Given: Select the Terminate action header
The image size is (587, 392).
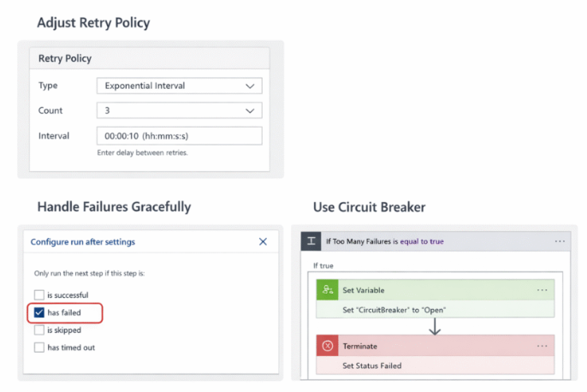Looking at the screenshot, I should click(x=428, y=346).
